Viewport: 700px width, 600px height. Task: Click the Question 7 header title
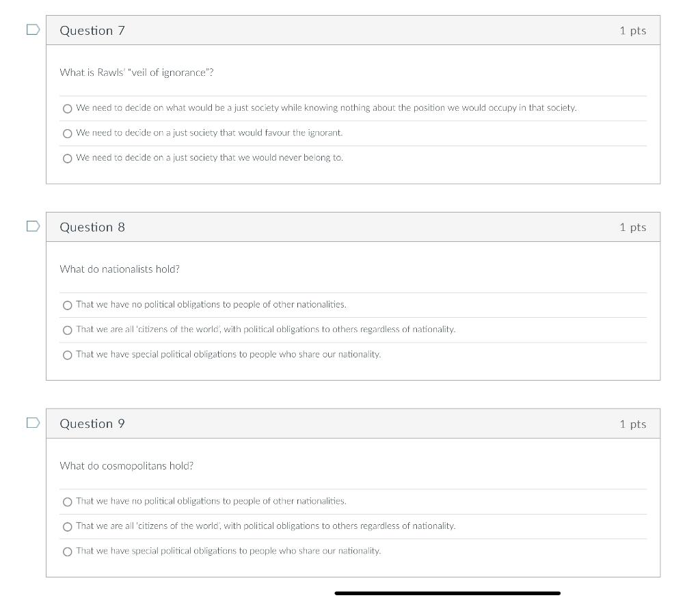tap(92, 30)
